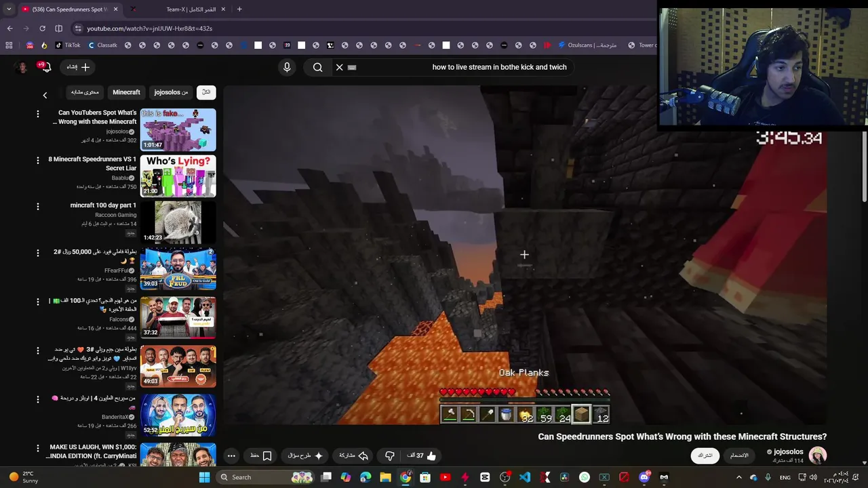Click the Join (الانضمام) button
Image resolution: width=868 pixels, height=488 pixels.
click(739, 455)
